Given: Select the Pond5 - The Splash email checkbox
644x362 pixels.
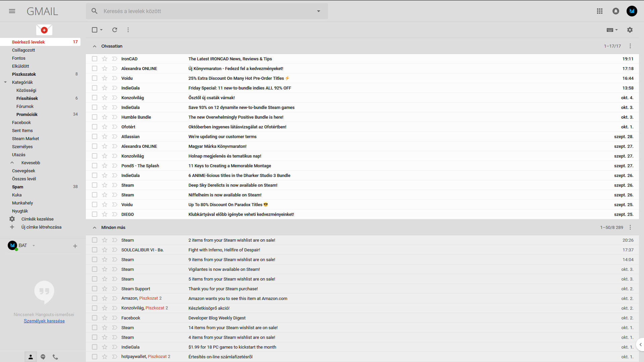Looking at the screenshot, I should [95, 166].
